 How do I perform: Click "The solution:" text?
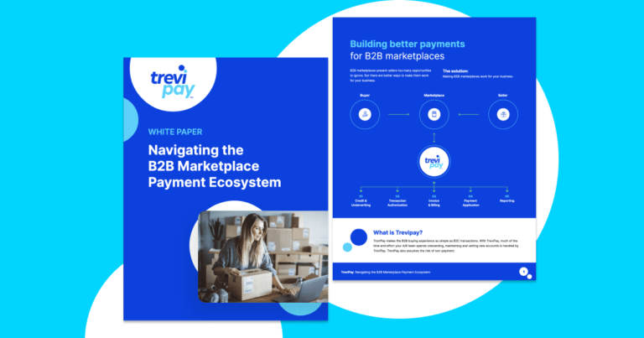(455, 71)
